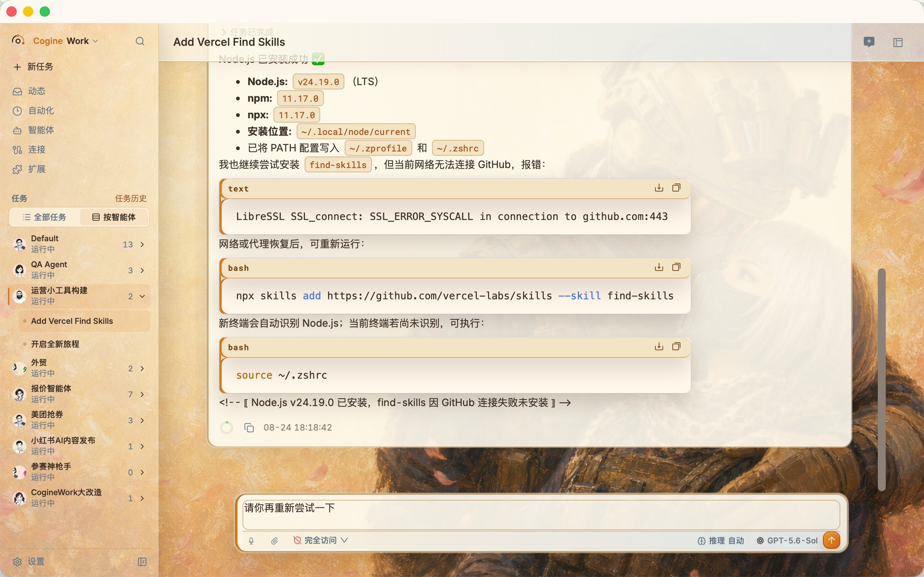
Task: Toggle the right side panel layout icon
Action: pos(898,42)
